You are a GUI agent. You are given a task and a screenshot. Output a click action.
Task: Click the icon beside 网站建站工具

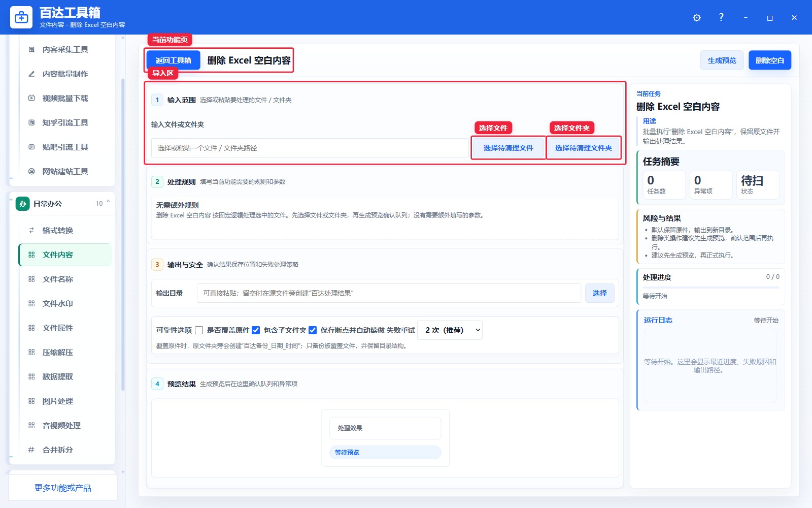click(31, 171)
